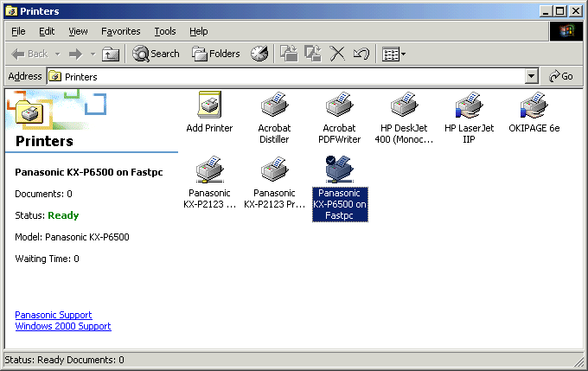Select the Acrobat PDFWriter printer
This screenshot has width=588, height=371.
[x=339, y=118]
